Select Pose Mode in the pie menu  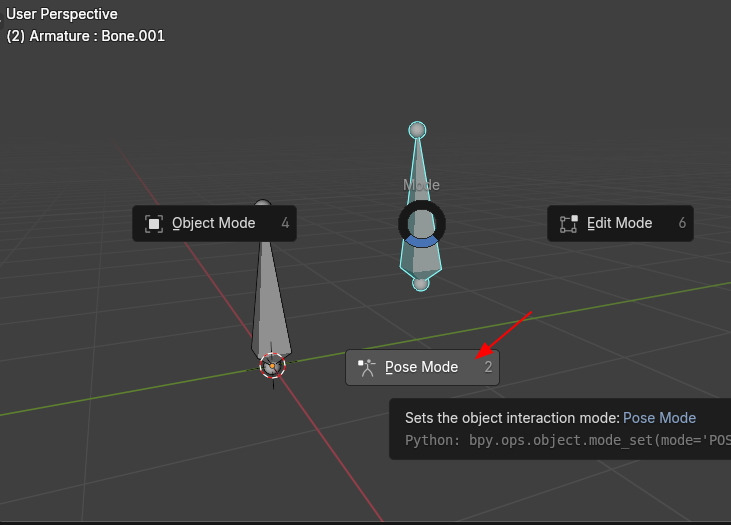pos(422,367)
